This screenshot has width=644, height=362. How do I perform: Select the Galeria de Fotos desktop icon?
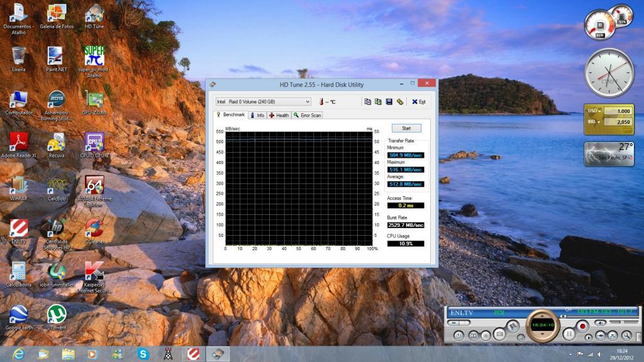pos(57,17)
